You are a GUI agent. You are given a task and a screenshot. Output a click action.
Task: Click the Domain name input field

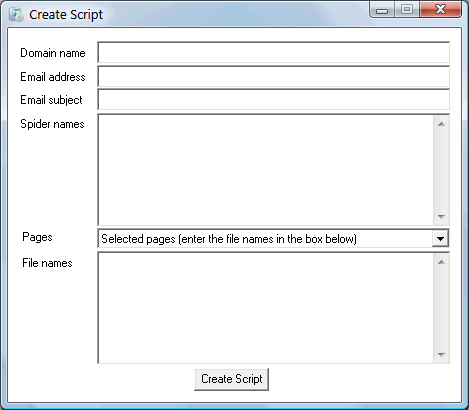coord(273,52)
